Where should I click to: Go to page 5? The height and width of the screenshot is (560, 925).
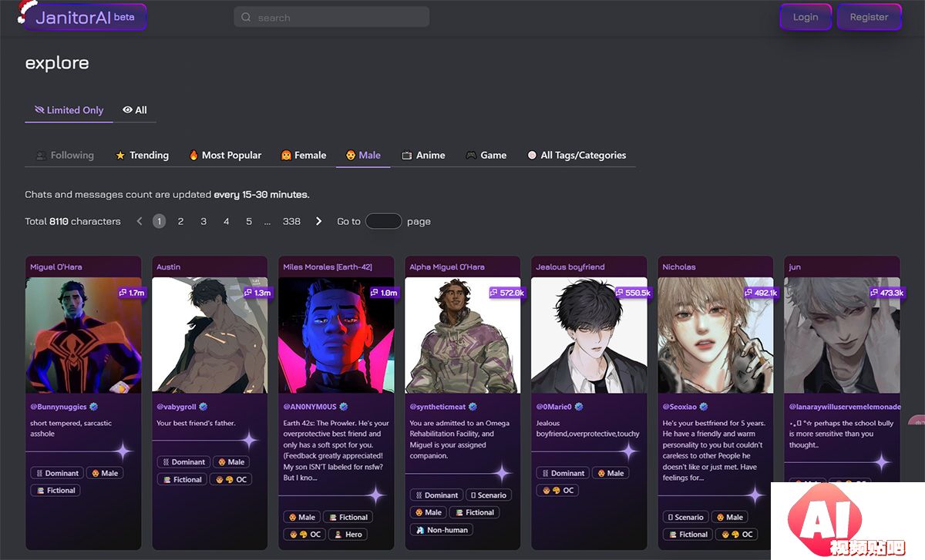[249, 221]
